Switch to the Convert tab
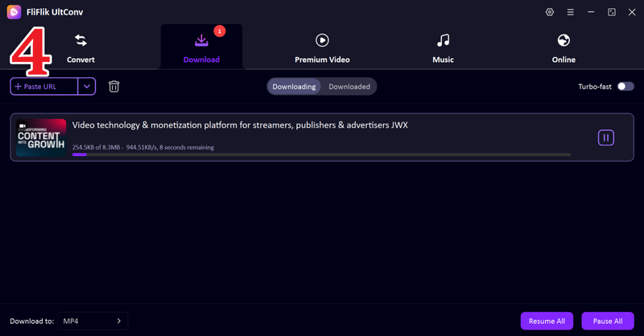This screenshot has height=336, width=644. click(80, 48)
